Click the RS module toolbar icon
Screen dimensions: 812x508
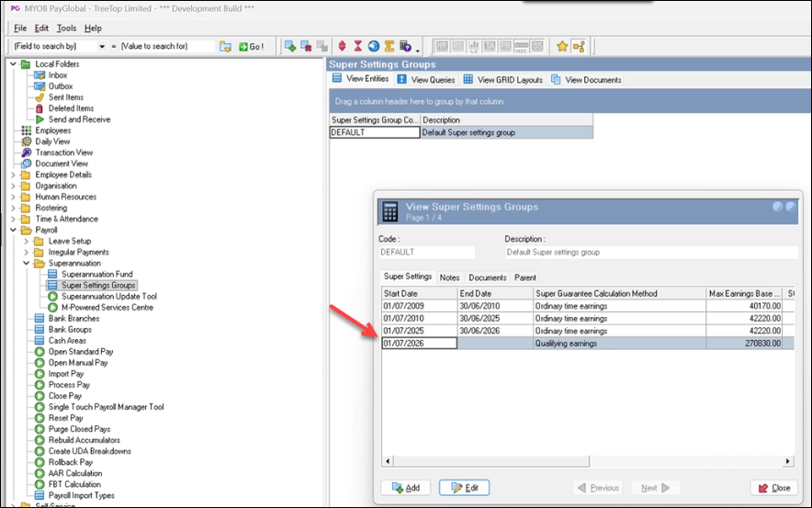[x=457, y=46]
